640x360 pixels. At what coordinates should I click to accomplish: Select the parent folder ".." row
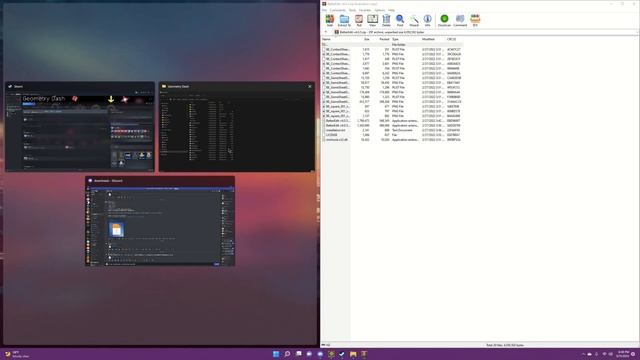tap(392, 44)
